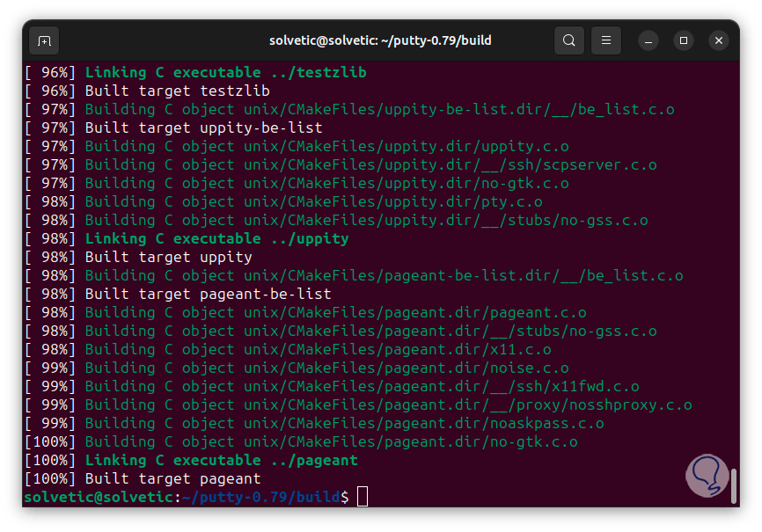Click the pageant.dir/noise.c.o build line
Viewport: 762px width, 532px height.
click(297, 368)
